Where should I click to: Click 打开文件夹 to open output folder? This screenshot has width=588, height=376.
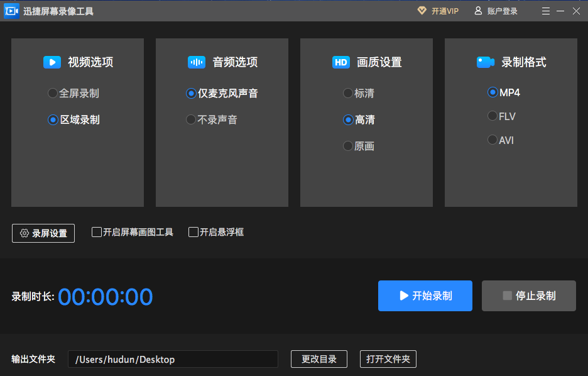[x=388, y=359]
